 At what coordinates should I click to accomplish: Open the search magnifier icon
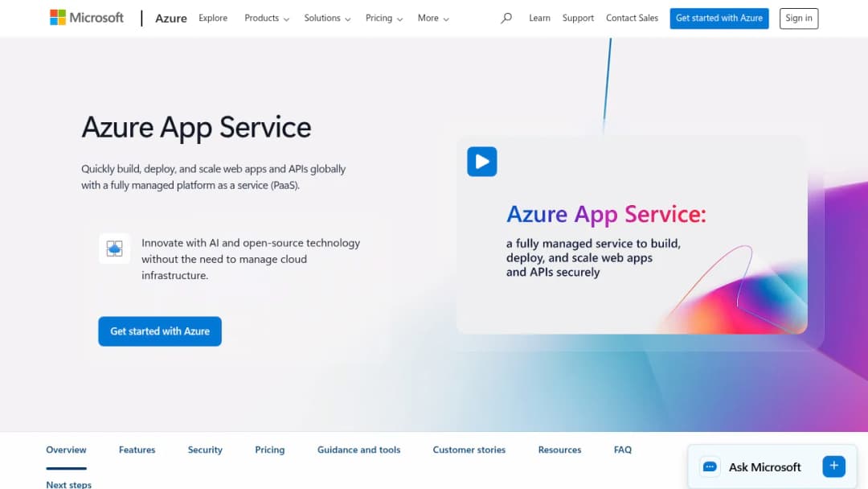(506, 18)
